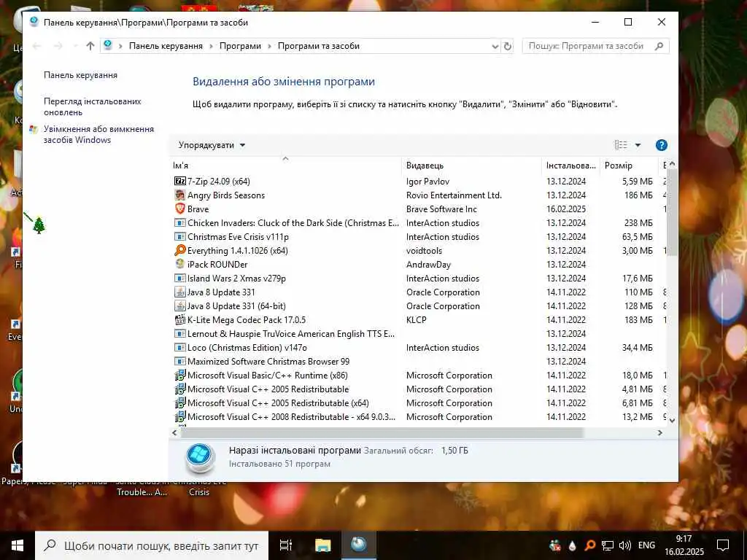Click the 7-Zip 24.09 program icon
This screenshot has width=747, height=560.
[x=179, y=181]
